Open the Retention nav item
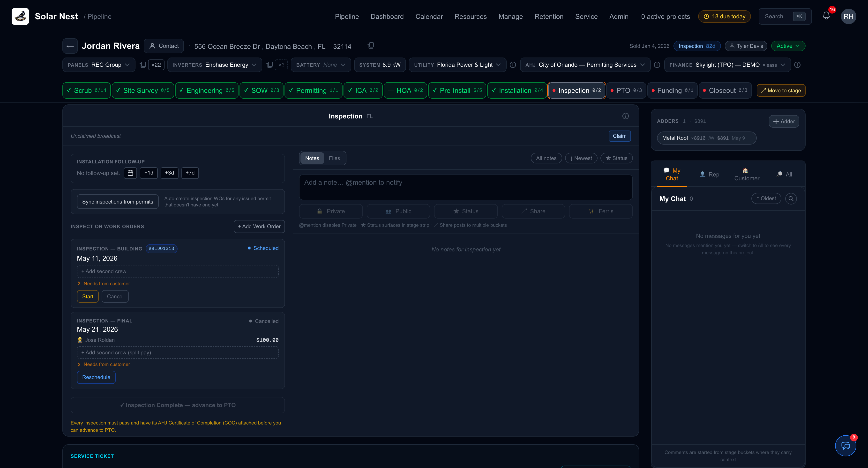 (x=549, y=16)
